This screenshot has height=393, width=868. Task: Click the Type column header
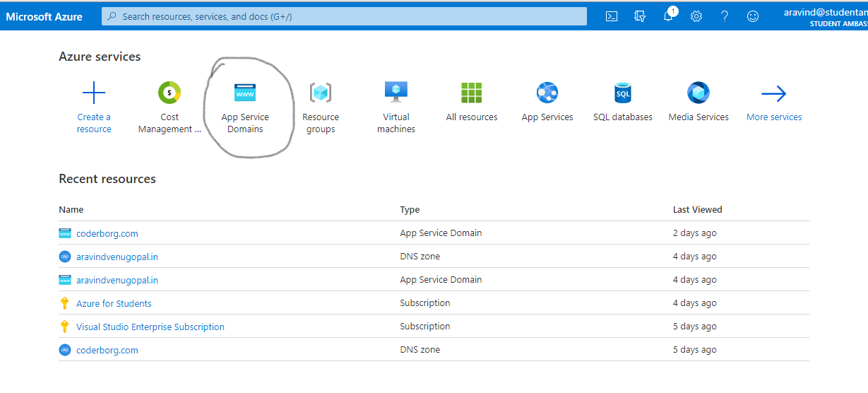(x=410, y=210)
